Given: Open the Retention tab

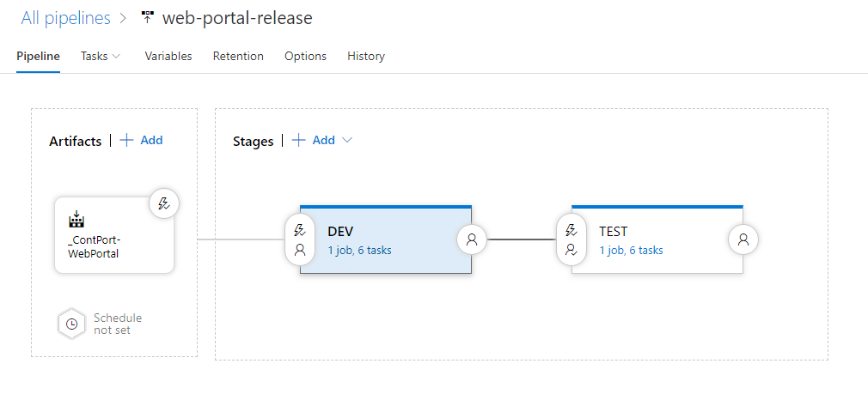Looking at the screenshot, I should 238,56.
